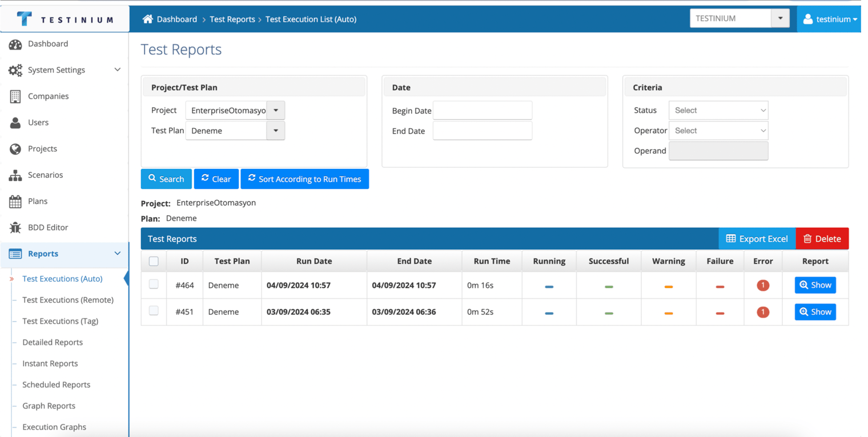Click the End Date column header
This screenshot has width=868, height=437.
pyautogui.click(x=415, y=261)
